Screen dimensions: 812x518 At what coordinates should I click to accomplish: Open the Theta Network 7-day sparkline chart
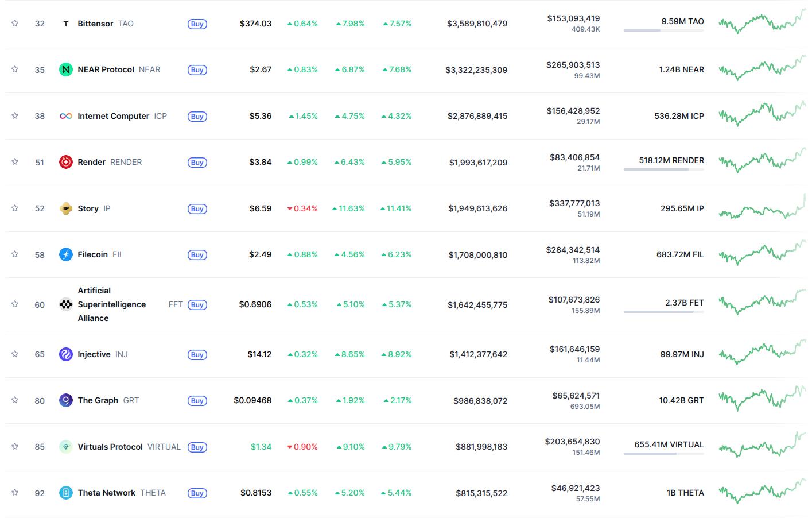point(763,492)
